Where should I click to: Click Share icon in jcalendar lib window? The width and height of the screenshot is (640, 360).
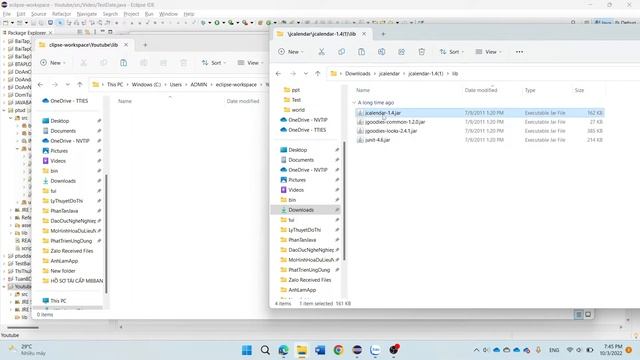pos(401,52)
